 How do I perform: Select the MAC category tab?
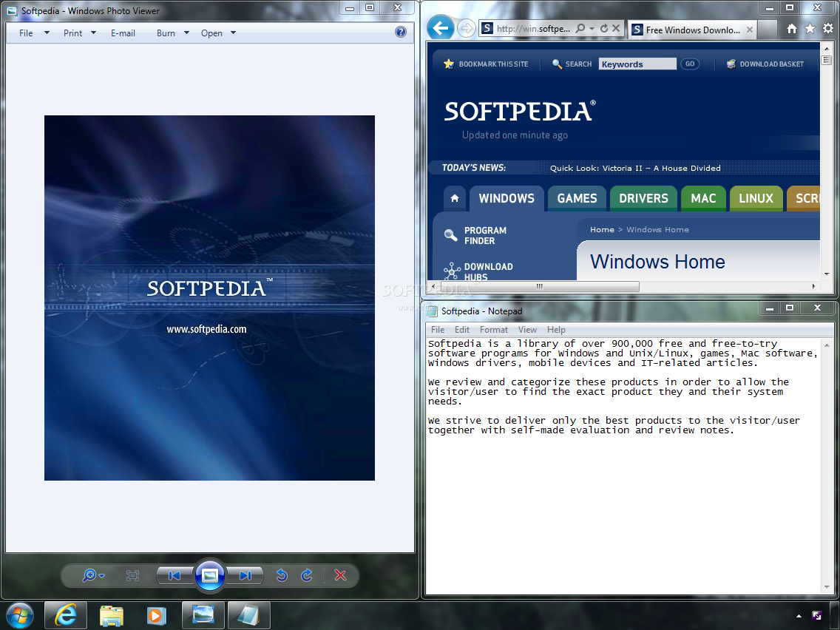[x=703, y=198]
